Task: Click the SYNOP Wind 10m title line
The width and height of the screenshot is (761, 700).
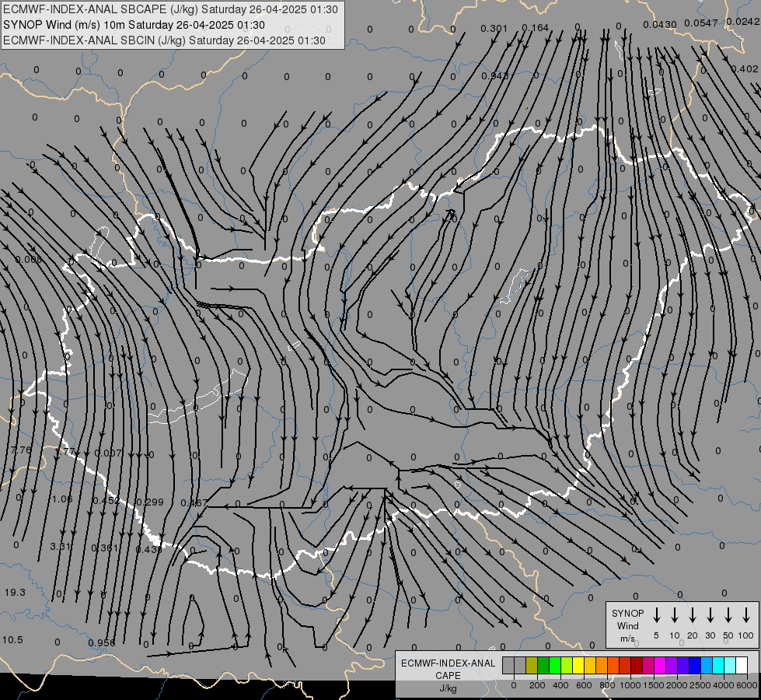Action: click(134, 25)
